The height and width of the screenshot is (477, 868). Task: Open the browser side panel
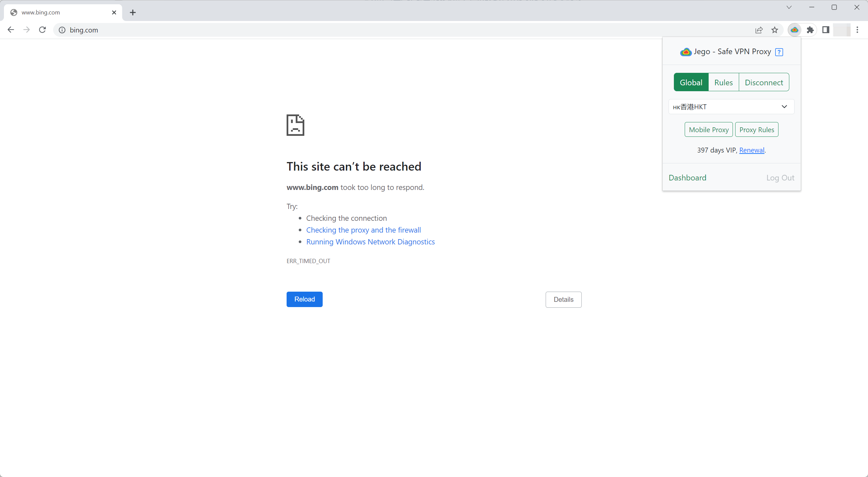(826, 30)
